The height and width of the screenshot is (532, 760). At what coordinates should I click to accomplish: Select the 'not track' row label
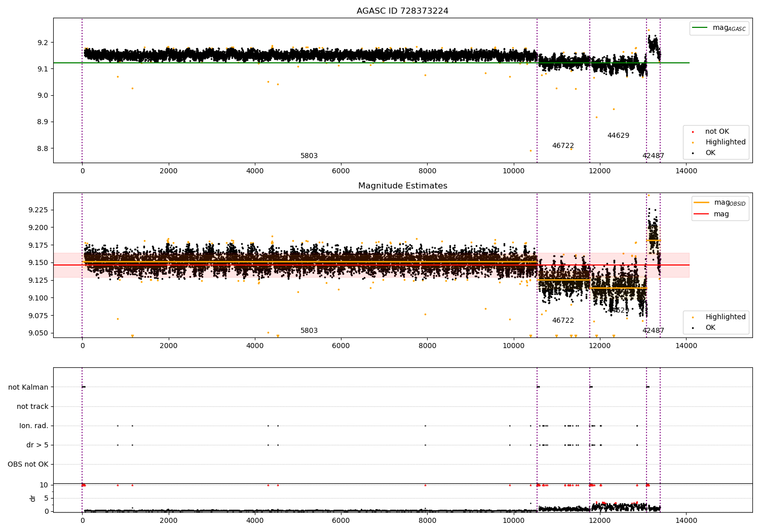(32, 407)
